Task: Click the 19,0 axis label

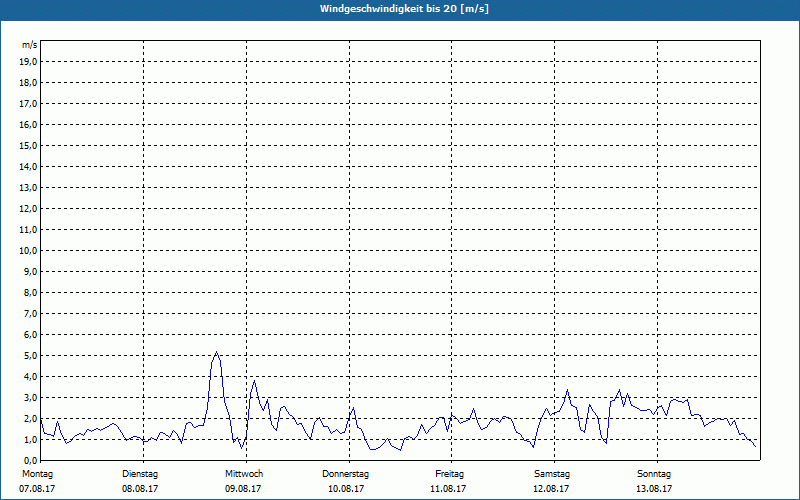Action: point(29,62)
